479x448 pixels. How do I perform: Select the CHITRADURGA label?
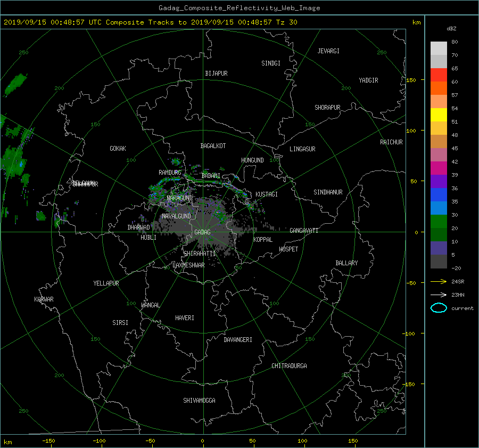coord(289,366)
